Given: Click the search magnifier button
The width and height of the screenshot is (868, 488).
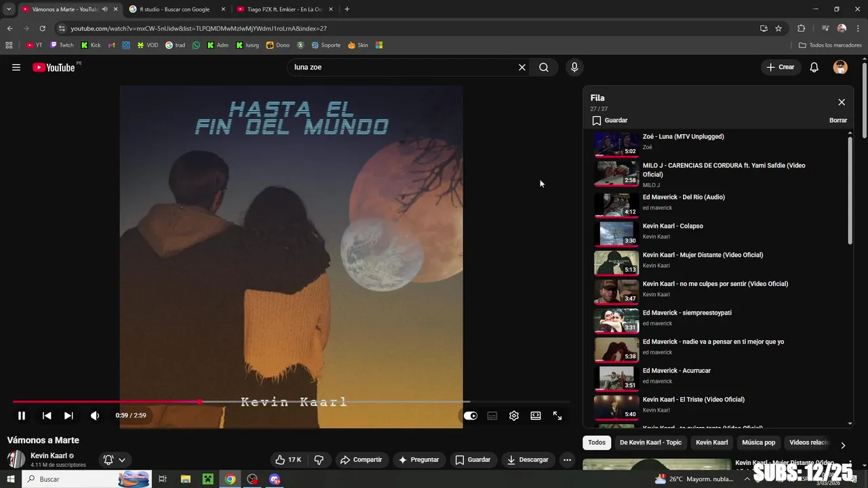Looking at the screenshot, I should (x=544, y=67).
